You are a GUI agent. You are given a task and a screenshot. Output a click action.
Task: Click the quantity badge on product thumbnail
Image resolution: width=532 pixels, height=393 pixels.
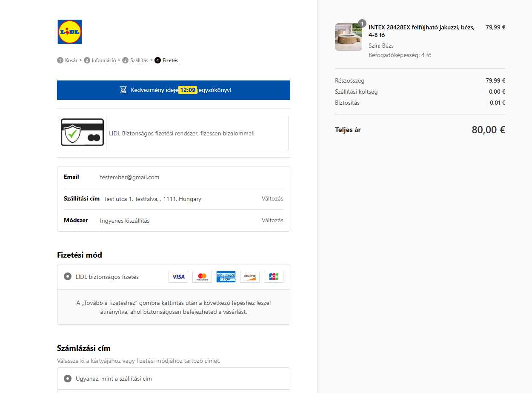tap(362, 23)
